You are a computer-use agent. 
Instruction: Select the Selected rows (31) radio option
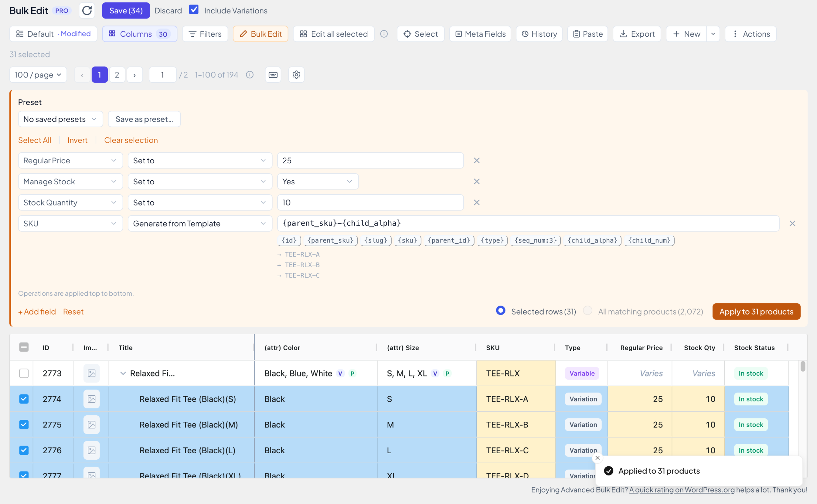500,311
